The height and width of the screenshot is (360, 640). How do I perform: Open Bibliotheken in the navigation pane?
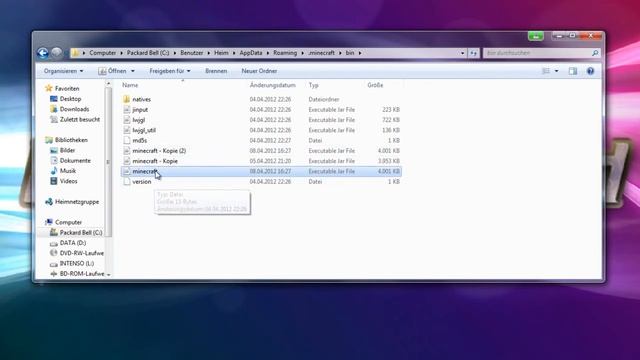71,140
